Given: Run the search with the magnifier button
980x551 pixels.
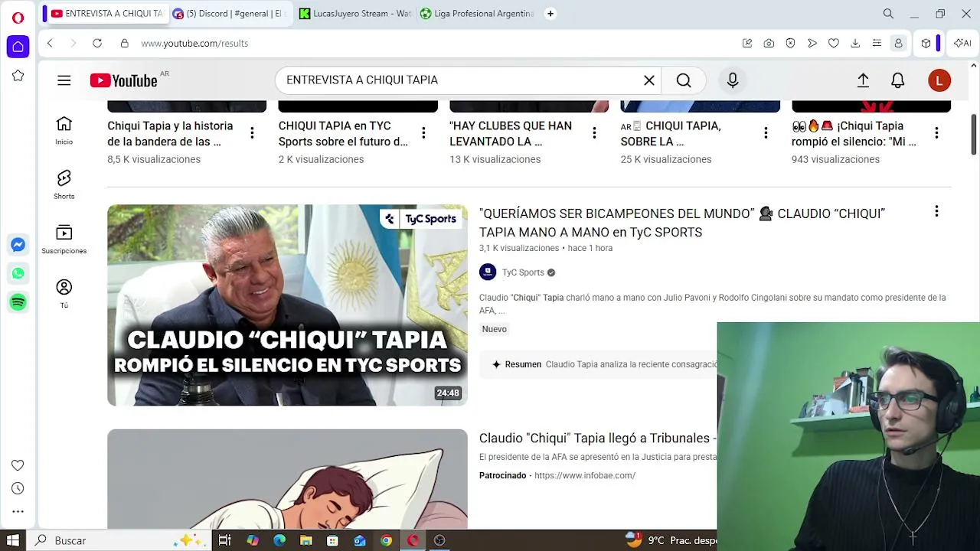Looking at the screenshot, I should tap(684, 80).
